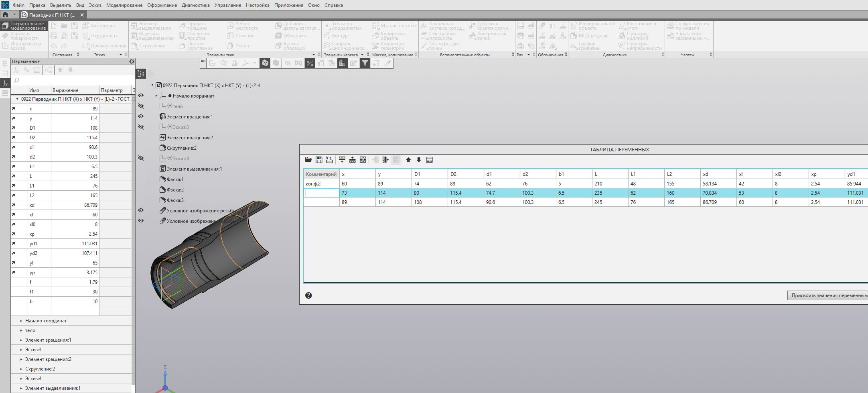Open the Приложения menu

tap(289, 5)
